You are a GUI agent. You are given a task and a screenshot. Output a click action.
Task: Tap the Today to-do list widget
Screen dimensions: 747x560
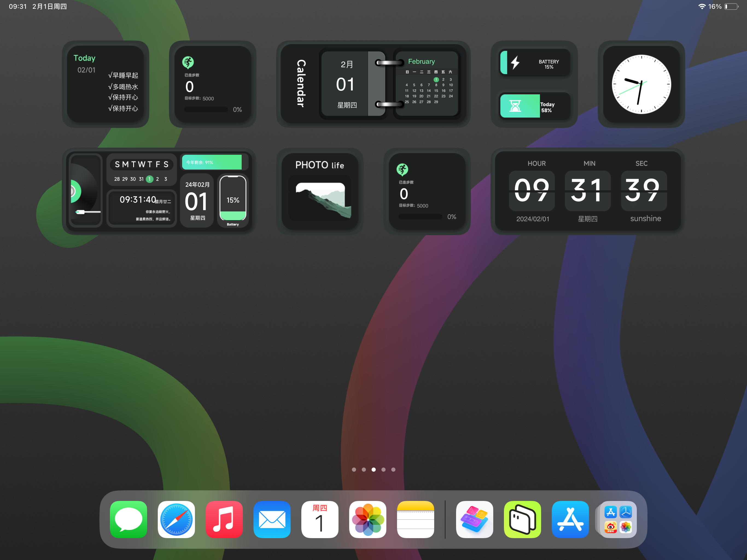point(105,84)
